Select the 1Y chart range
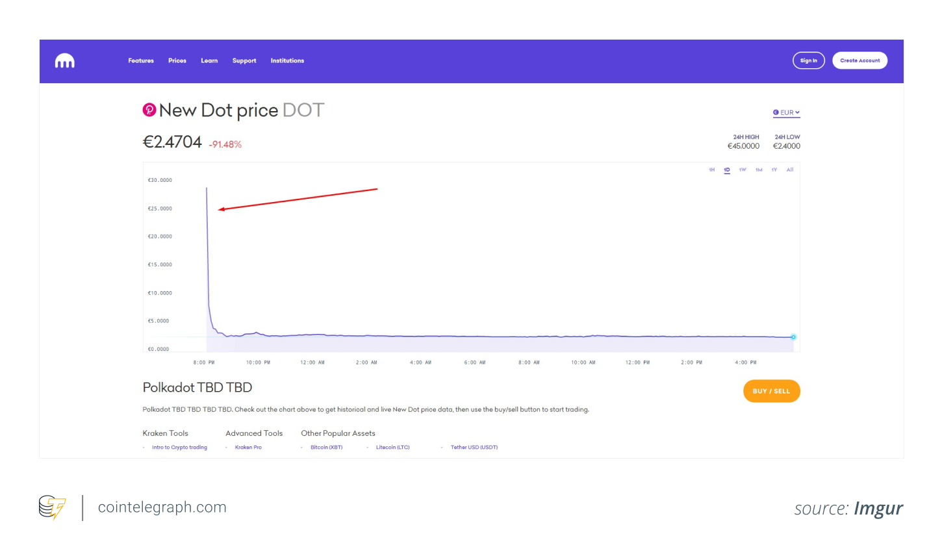The image size is (942, 560). (774, 170)
